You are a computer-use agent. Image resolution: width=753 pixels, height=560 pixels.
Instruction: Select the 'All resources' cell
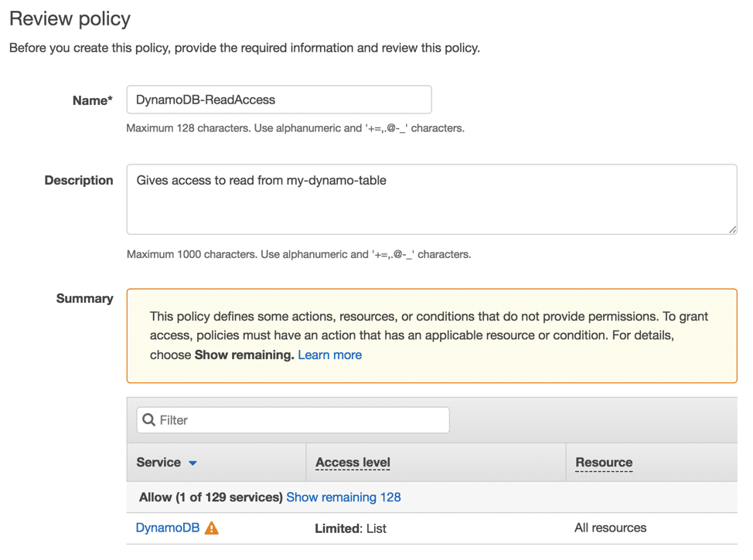tap(611, 528)
